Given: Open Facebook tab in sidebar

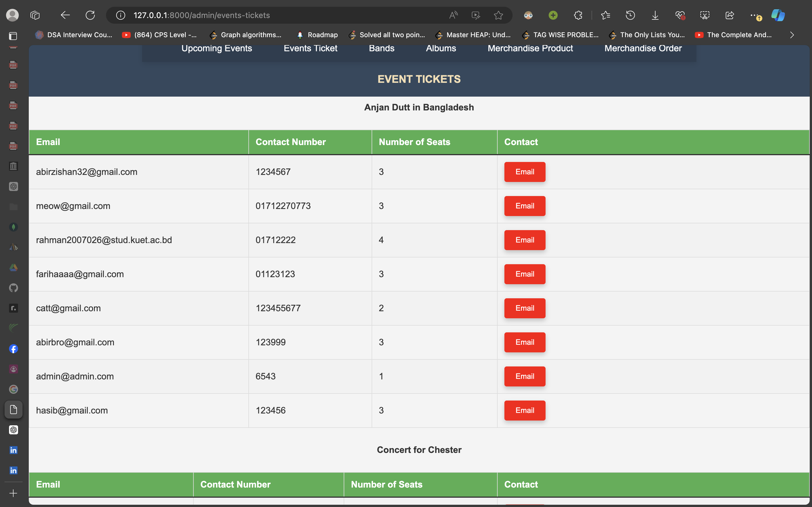Looking at the screenshot, I should (14, 349).
